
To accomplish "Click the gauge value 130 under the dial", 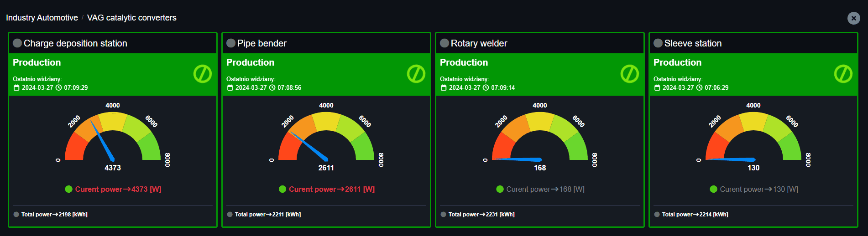I will pyautogui.click(x=753, y=168).
